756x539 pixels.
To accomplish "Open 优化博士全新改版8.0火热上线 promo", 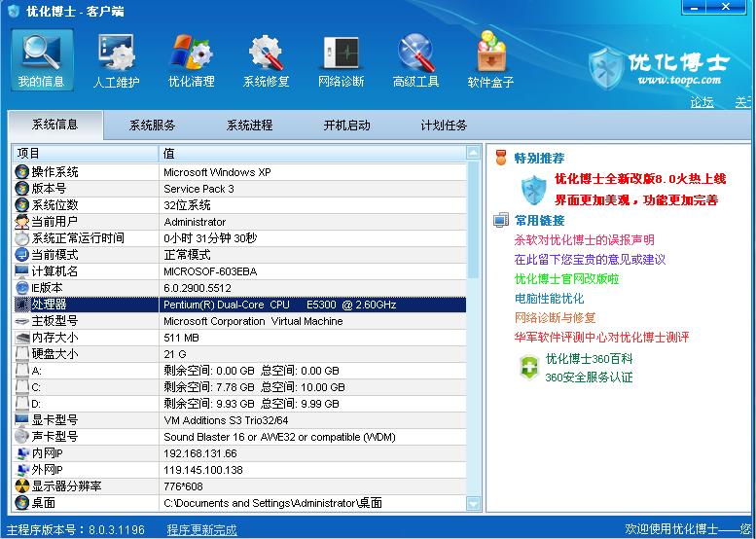I will [x=640, y=179].
